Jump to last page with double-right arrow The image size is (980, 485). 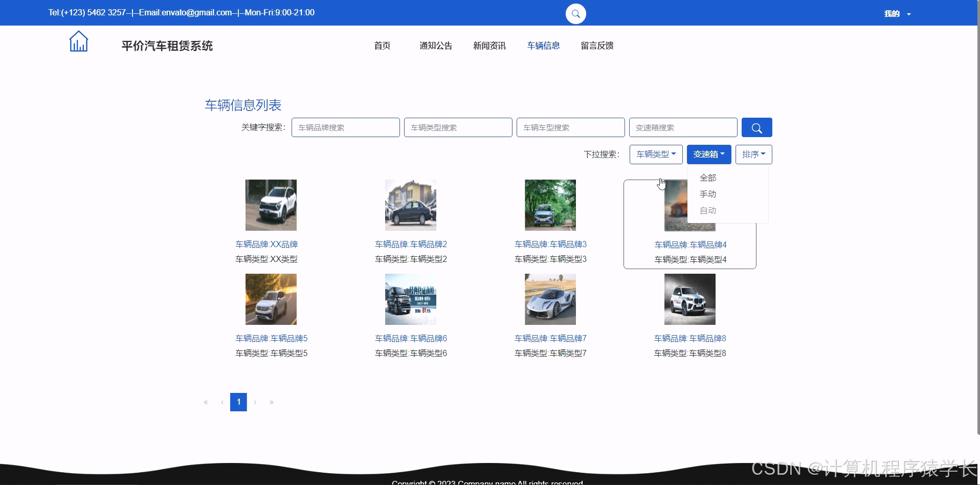(x=272, y=402)
